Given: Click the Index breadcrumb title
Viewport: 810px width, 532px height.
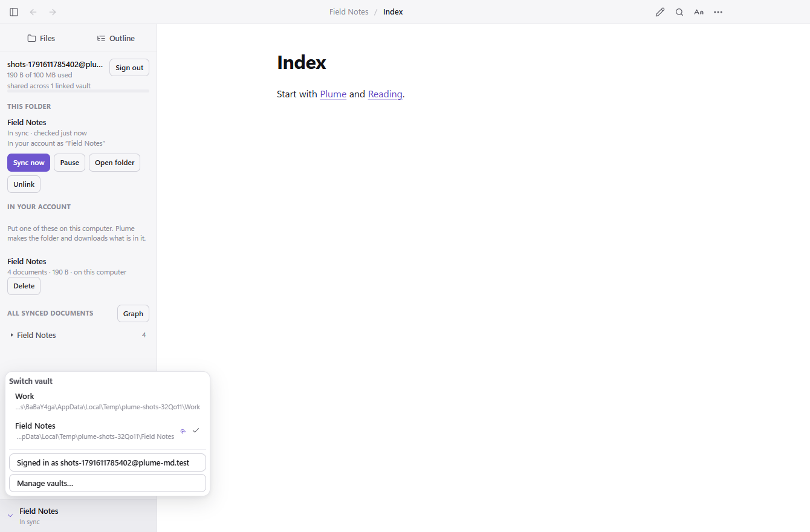Looking at the screenshot, I should click(x=393, y=12).
